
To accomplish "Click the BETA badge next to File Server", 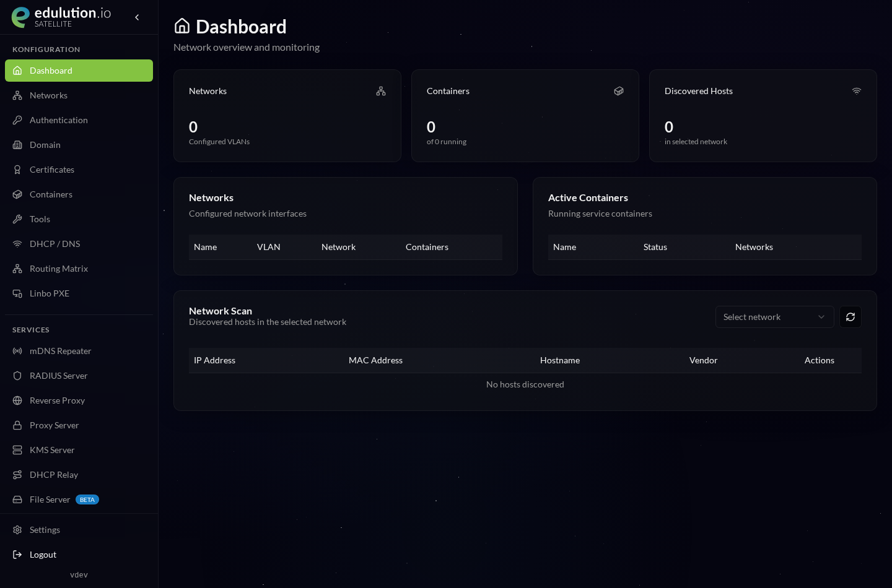I will coord(87,499).
